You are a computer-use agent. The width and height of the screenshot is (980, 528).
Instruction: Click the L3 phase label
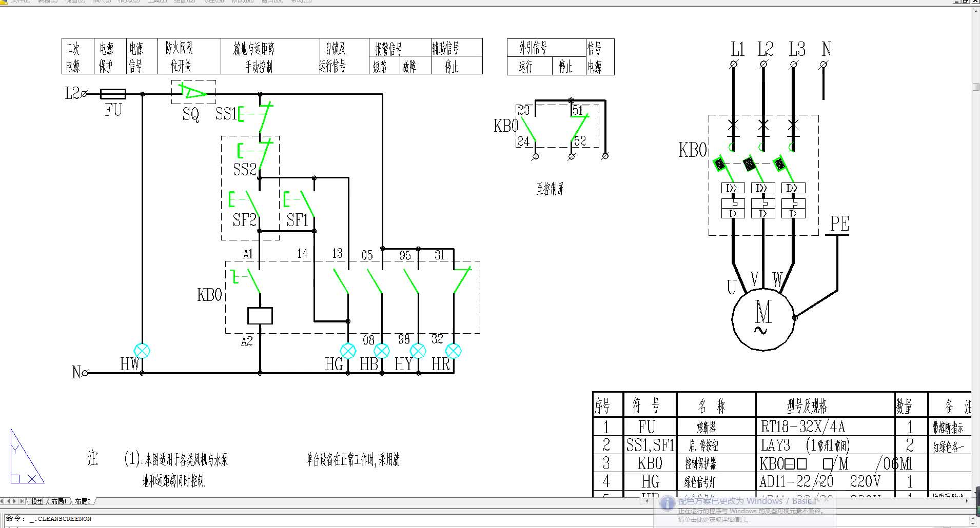pyautogui.click(x=797, y=49)
